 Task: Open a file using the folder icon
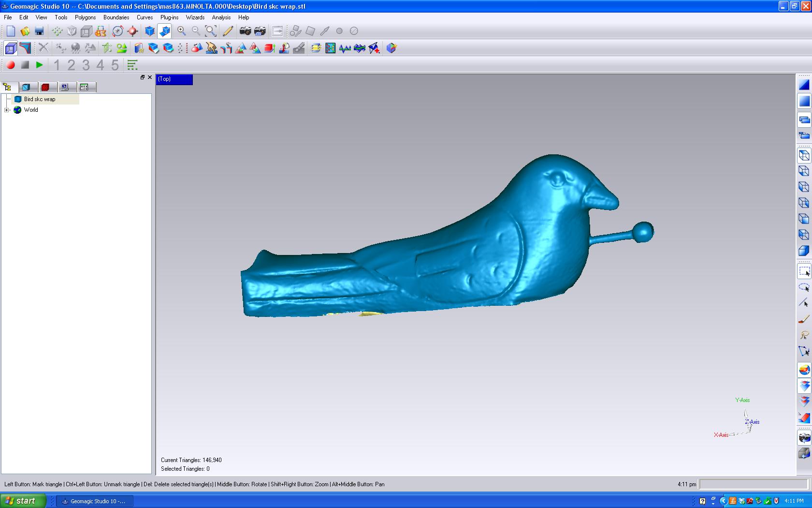25,31
